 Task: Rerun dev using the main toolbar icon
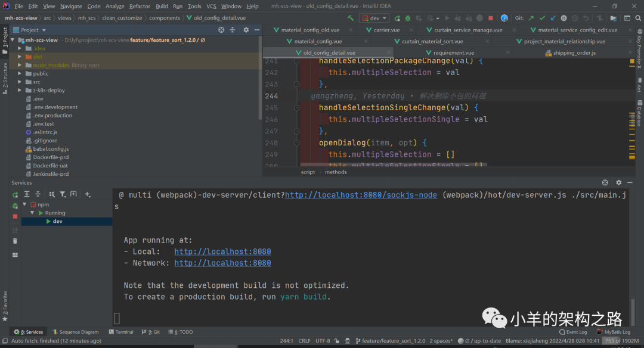[397, 18]
